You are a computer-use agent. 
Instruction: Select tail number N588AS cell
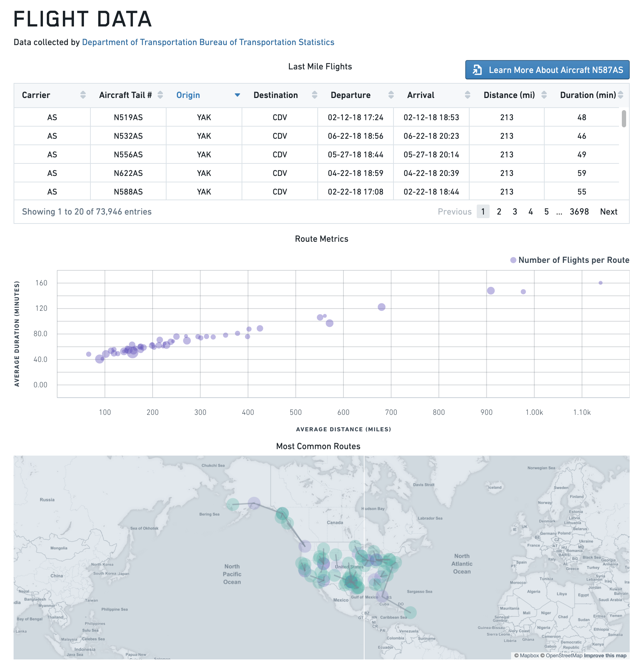click(128, 192)
